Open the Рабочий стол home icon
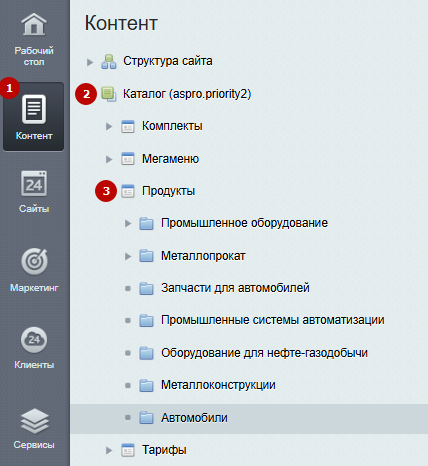 click(34, 24)
